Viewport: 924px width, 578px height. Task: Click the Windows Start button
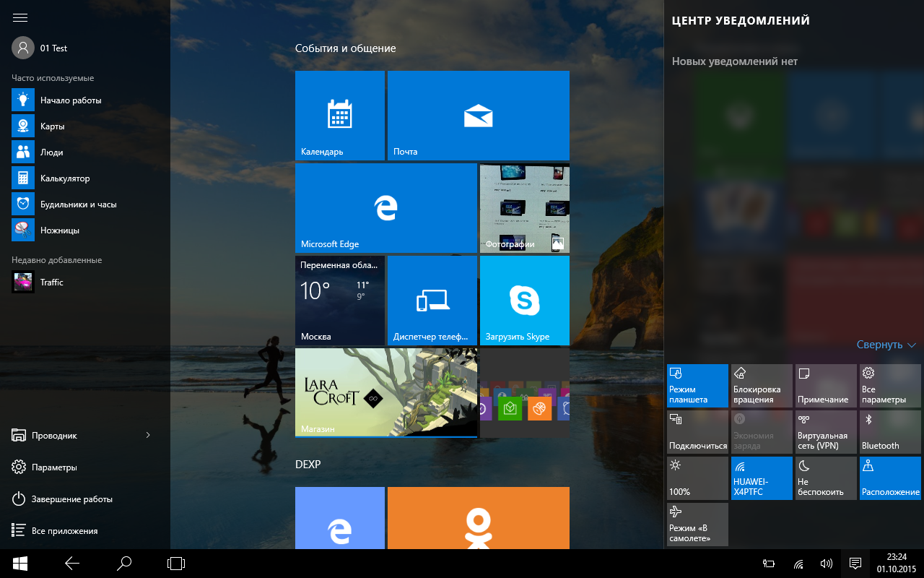click(x=20, y=564)
